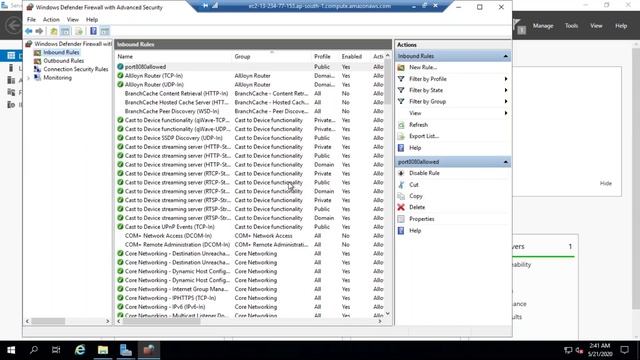Open Task View from the taskbar
The image size is (640, 360).
(56, 350)
